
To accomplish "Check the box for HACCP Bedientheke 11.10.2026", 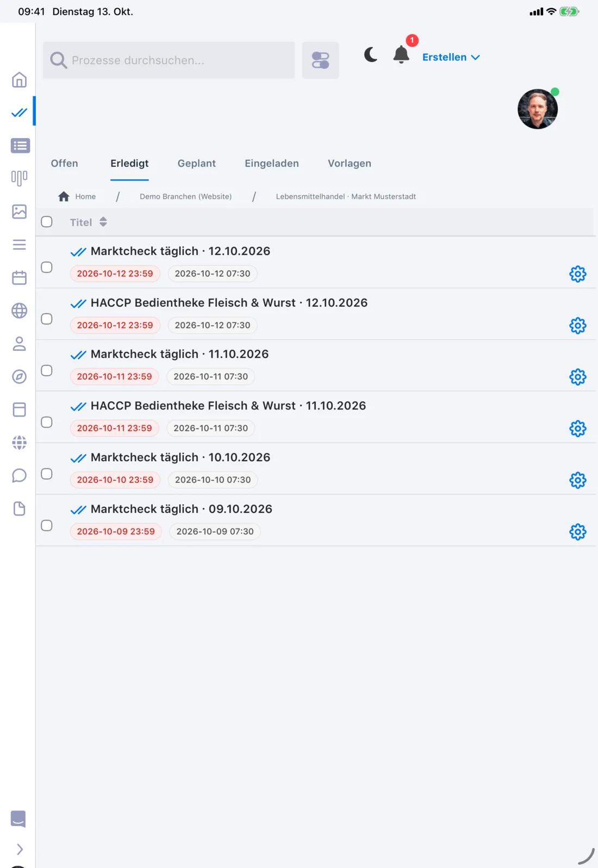I will (x=47, y=422).
